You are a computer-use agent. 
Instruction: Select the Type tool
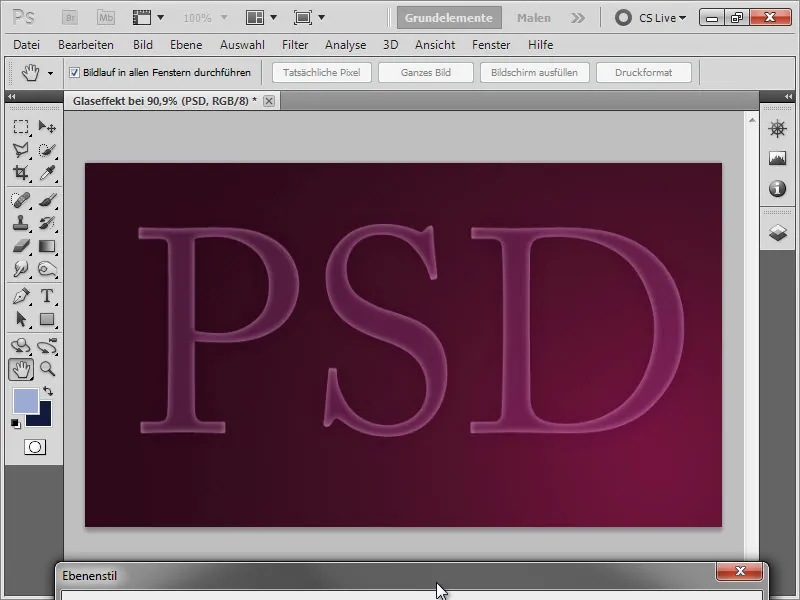pos(47,296)
